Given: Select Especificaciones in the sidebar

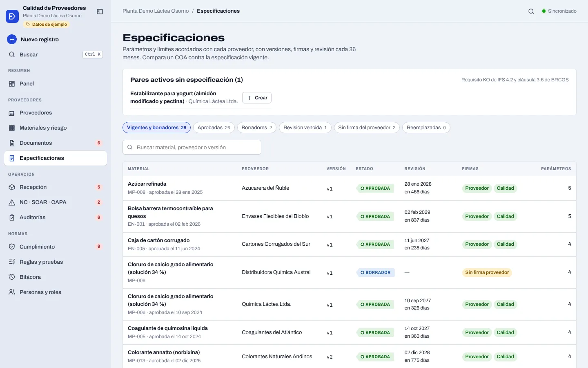Looking at the screenshot, I should (56, 158).
